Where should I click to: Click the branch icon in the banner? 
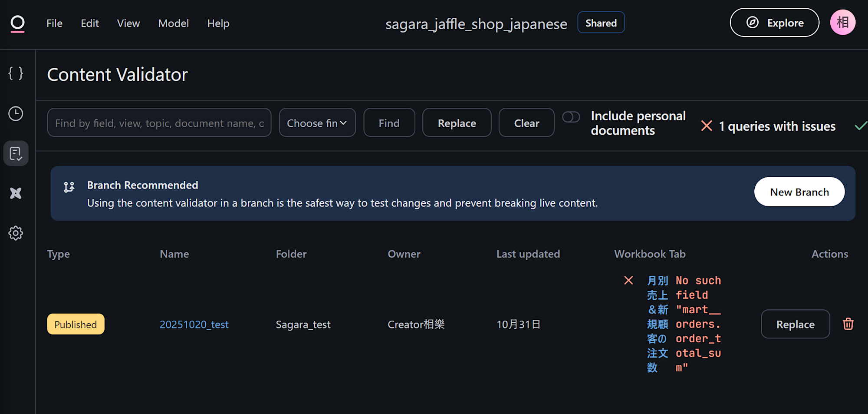point(69,187)
